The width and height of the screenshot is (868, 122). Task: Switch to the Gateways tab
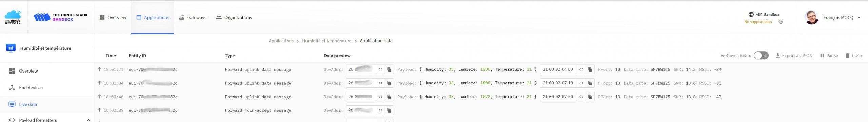click(193, 17)
